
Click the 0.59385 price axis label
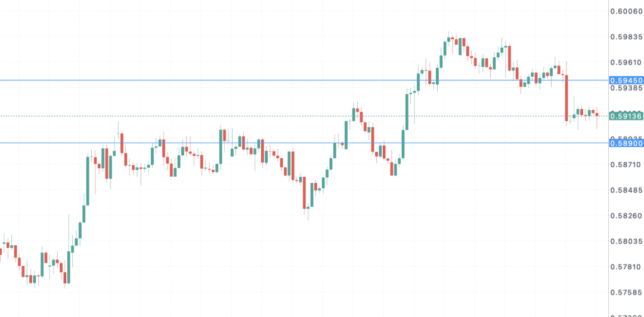point(626,88)
